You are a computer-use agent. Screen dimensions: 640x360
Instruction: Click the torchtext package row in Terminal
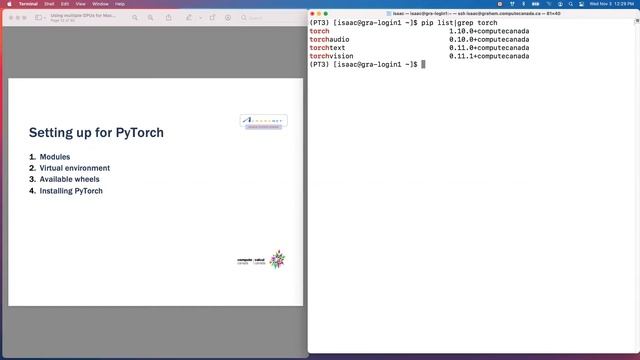(x=419, y=48)
